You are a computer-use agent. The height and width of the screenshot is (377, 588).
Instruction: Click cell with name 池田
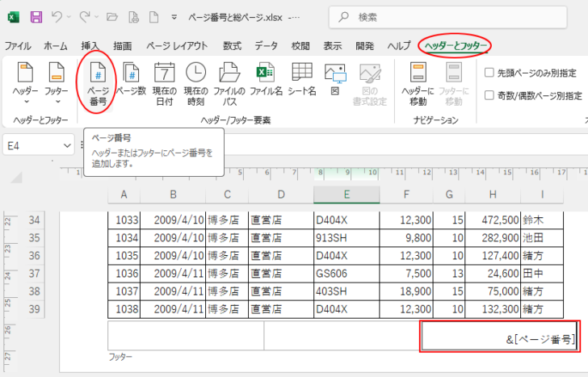coord(542,237)
